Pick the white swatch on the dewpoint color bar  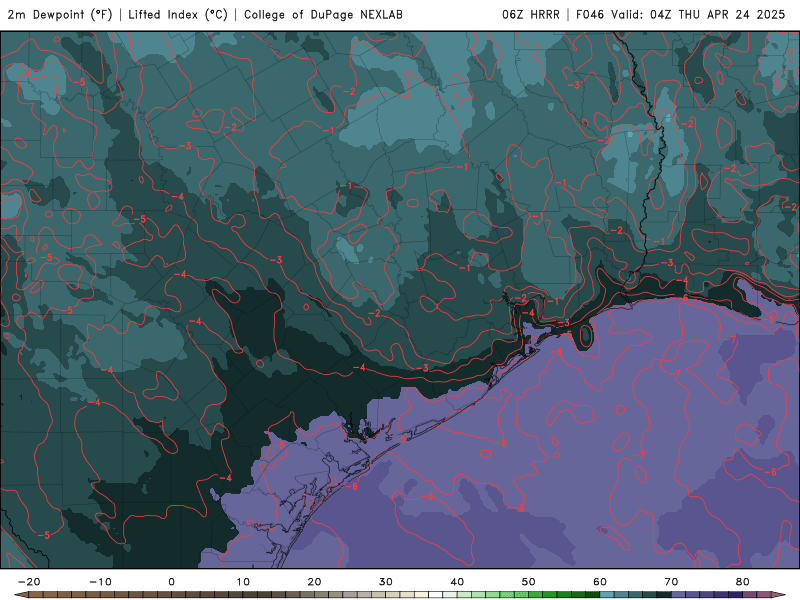(436, 595)
